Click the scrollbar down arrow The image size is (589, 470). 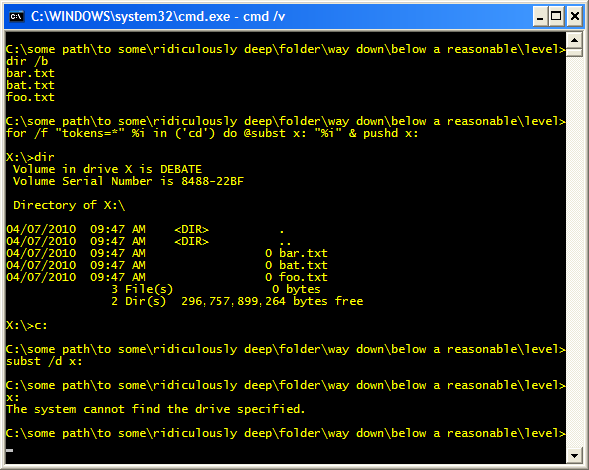[574, 456]
